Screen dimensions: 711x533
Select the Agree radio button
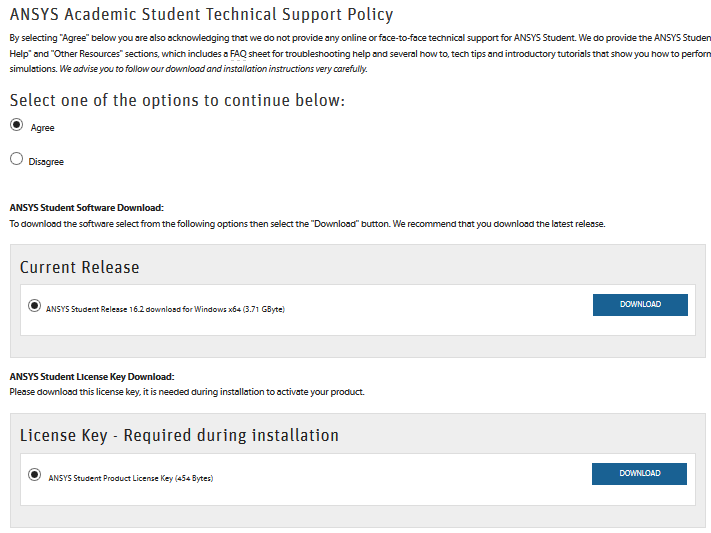[16, 125]
